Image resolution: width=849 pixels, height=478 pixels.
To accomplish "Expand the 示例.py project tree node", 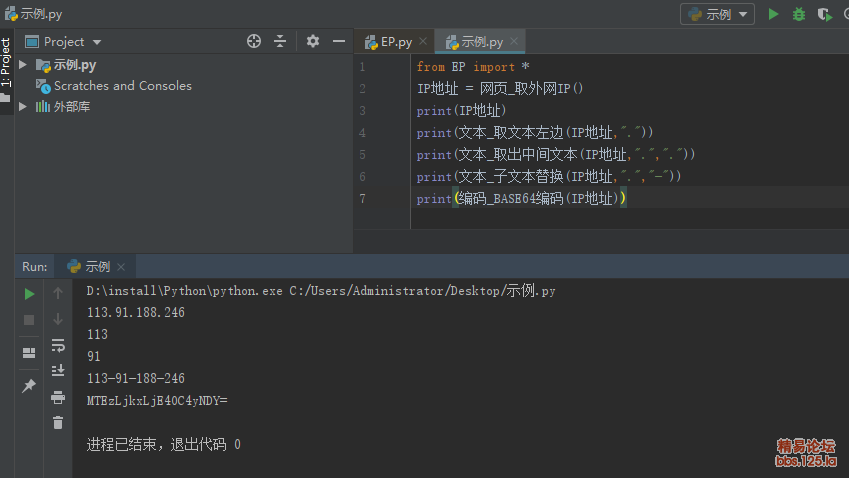I will coord(23,64).
